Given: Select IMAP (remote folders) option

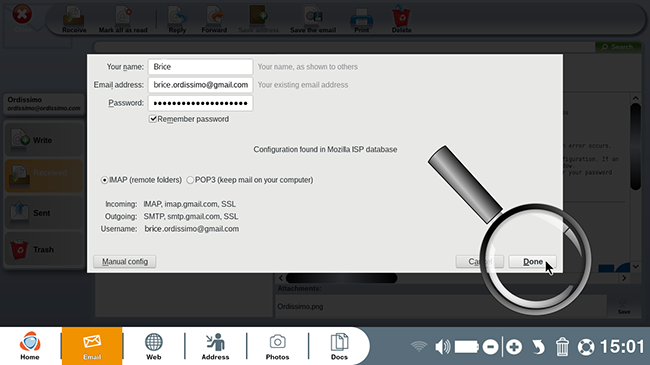Looking at the screenshot, I should point(104,180).
